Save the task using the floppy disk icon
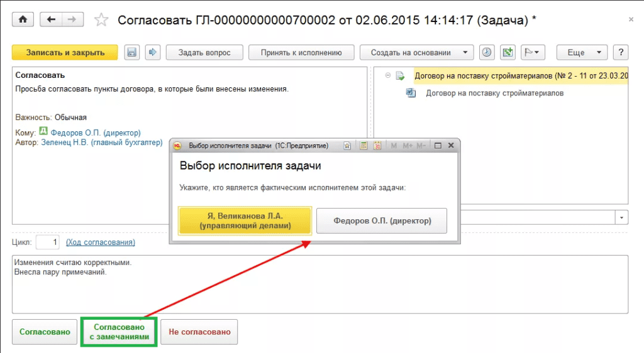The width and height of the screenshot is (644, 353). (x=131, y=52)
